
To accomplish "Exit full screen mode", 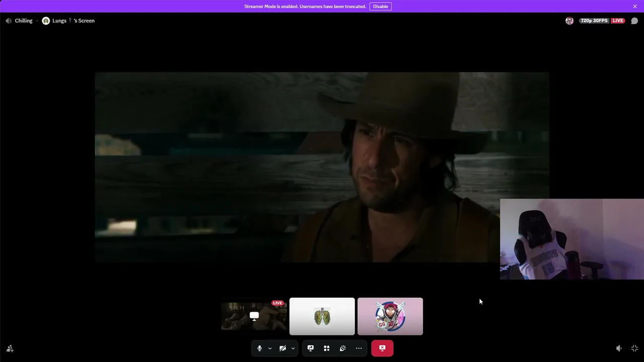I will click(x=634, y=348).
